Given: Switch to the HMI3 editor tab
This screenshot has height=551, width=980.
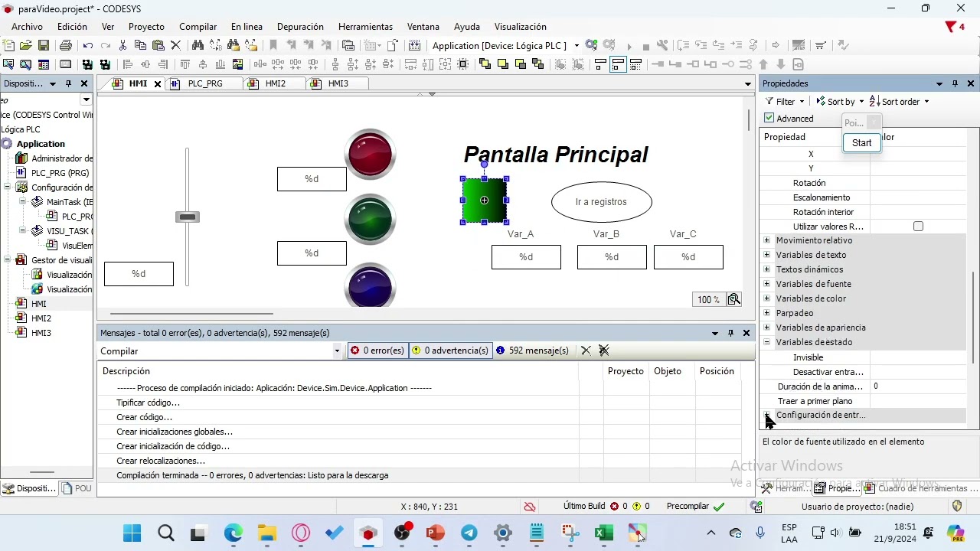Looking at the screenshot, I should click(x=338, y=83).
